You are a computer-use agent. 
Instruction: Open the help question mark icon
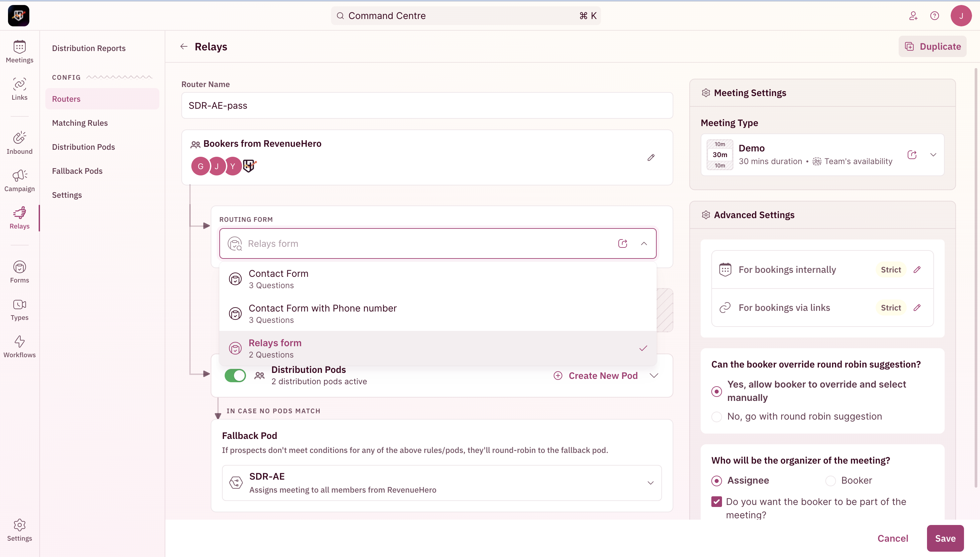(x=935, y=16)
